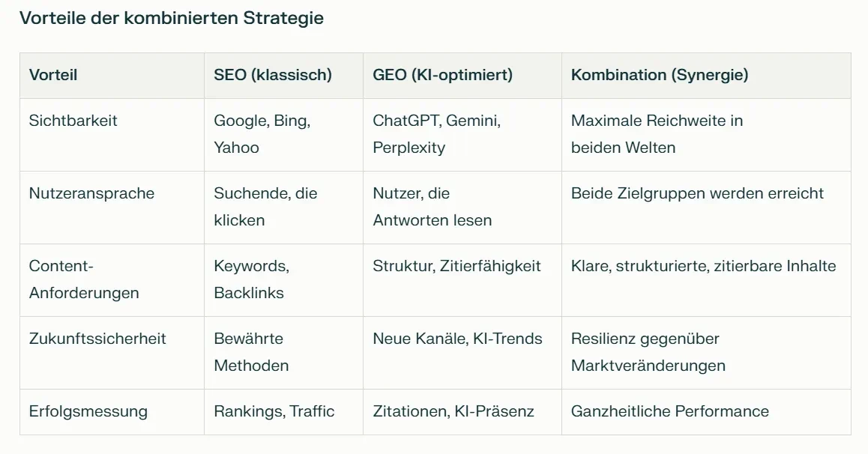Click the 'Beide Zielgruppen werden erreicht' cell
The image size is (868, 454).
point(697,193)
